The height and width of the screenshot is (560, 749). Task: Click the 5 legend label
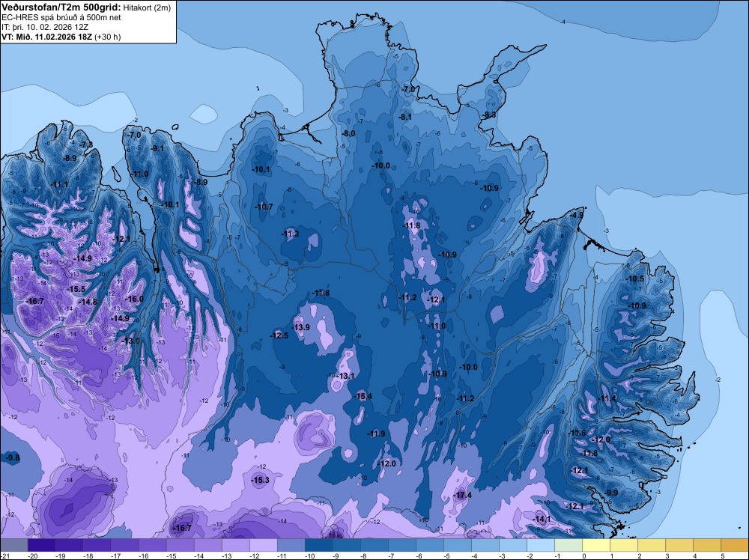coord(722,556)
